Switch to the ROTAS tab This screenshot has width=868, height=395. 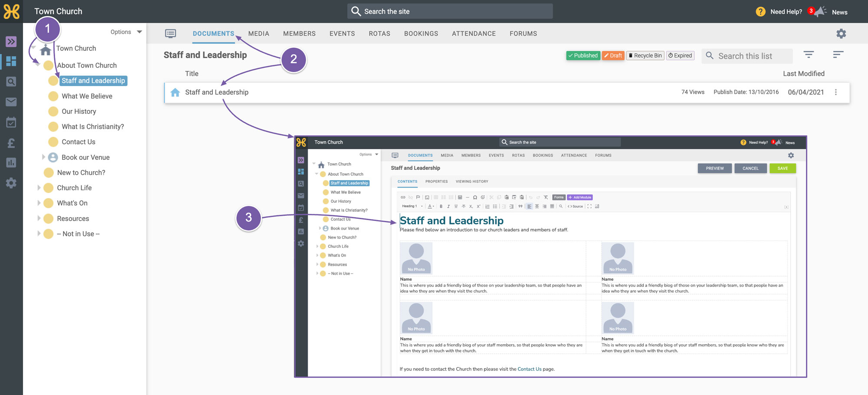(379, 33)
